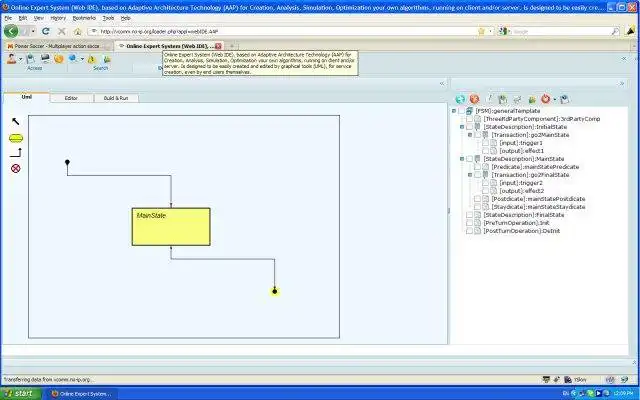Click the user access icon in toolbar
640x400 pixels.
coord(11,59)
